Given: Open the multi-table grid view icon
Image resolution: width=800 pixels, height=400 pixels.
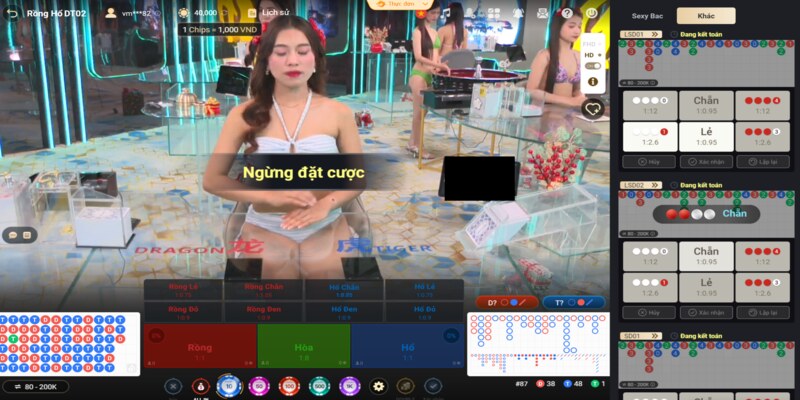Looking at the screenshot, I should point(493,13).
